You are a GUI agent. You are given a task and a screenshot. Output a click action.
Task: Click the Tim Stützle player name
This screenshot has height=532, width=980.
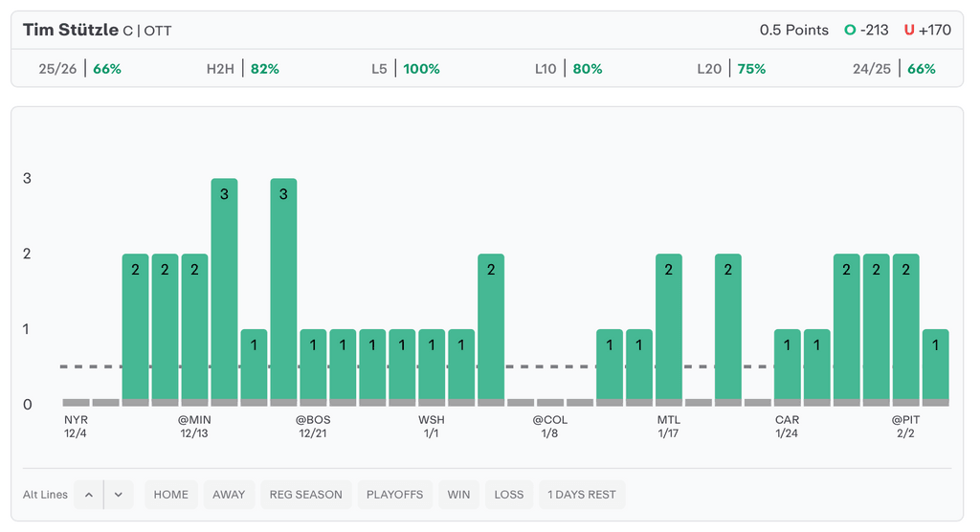tap(70, 30)
